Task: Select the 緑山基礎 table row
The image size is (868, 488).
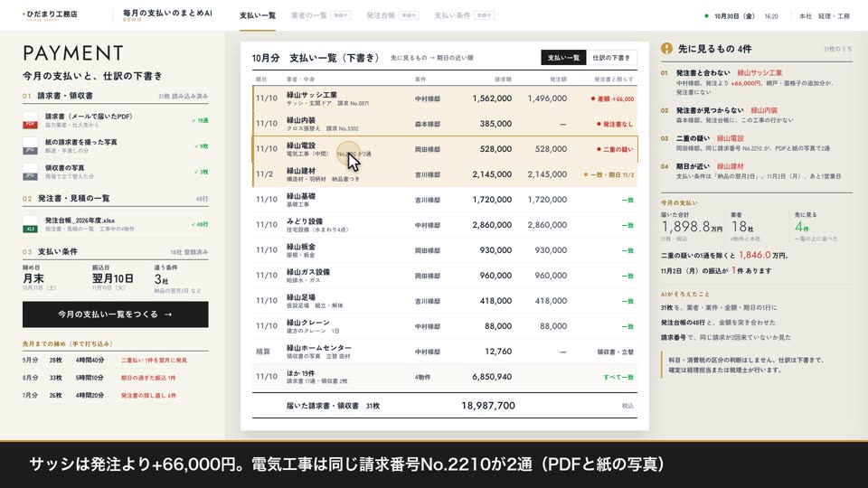Action: pos(445,200)
